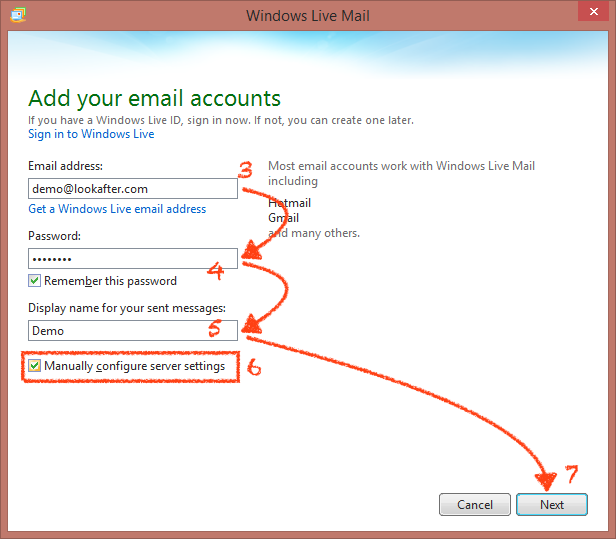This screenshot has height=539, width=616.
Task: Click the "Email address:" field label
Action: tap(66, 166)
